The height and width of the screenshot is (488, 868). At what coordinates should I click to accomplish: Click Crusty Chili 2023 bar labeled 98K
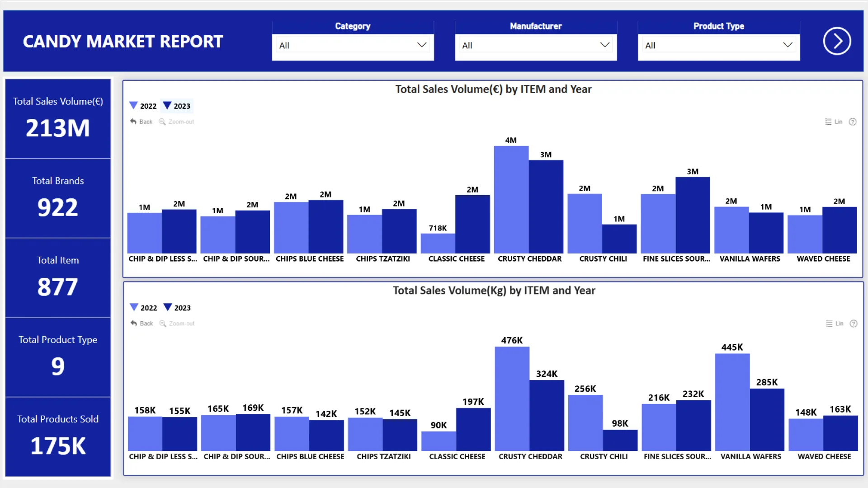click(x=620, y=441)
